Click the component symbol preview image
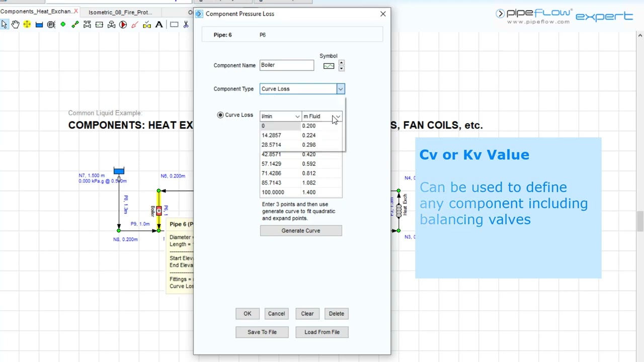This screenshot has height=362, width=644. click(x=329, y=66)
